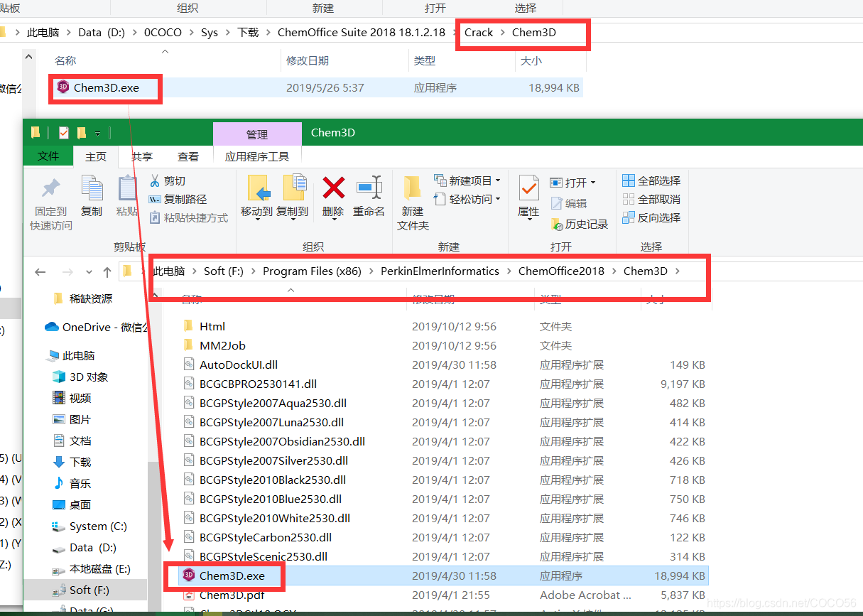This screenshot has height=616, width=863.
Task: Click quick access properties checkmark icon
Action: pyautogui.click(x=64, y=133)
